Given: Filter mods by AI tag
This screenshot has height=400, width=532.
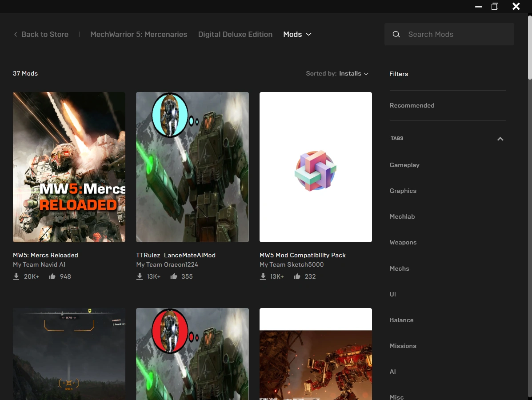Looking at the screenshot, I should coord(393,372).
